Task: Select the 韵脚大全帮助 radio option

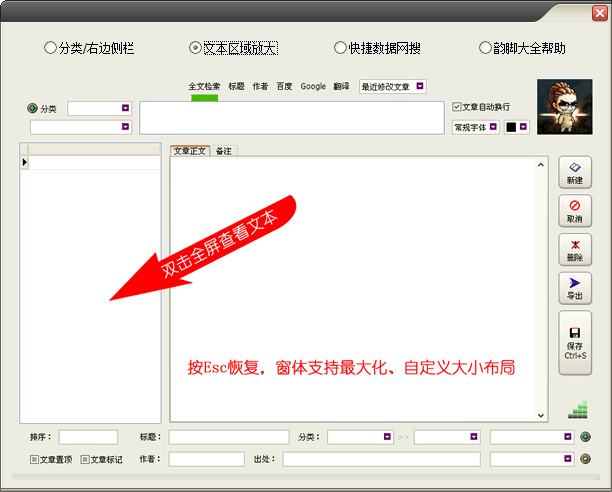Action: click(x=485, y=48)
